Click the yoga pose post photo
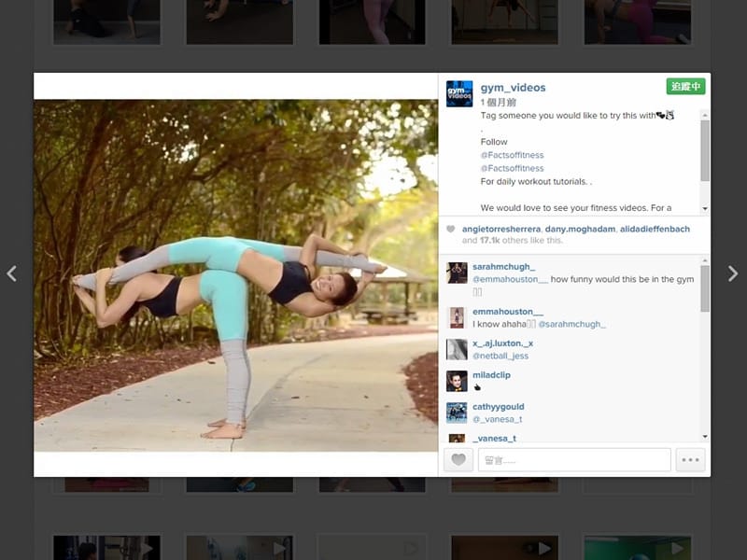Screen dimensions: 747x560 tap(235, 275)
